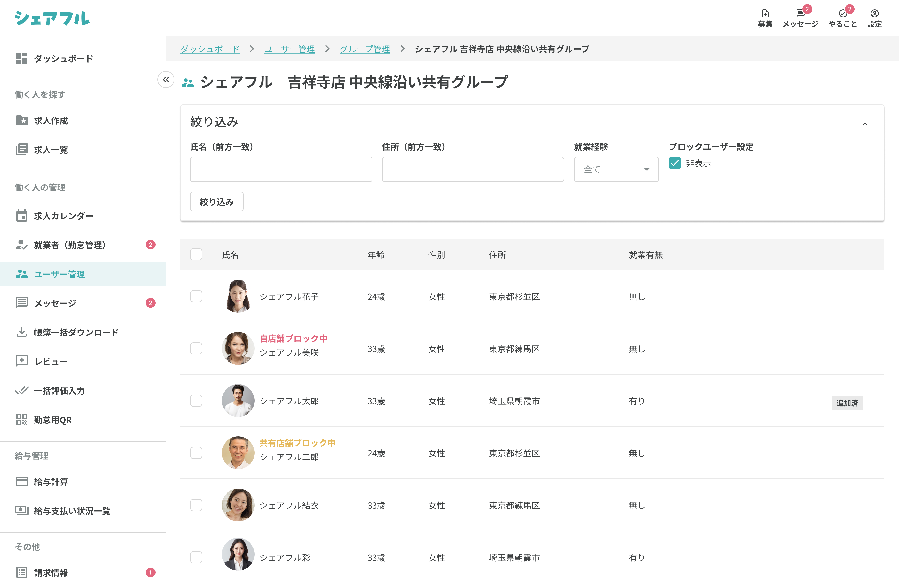
Task: Click the レビュー review icon
Action: click(x=21, y=361)
